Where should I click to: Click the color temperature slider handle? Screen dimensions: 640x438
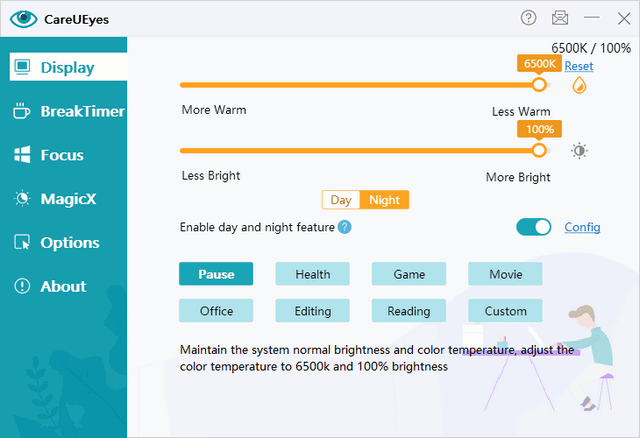[x=539, y=85]
